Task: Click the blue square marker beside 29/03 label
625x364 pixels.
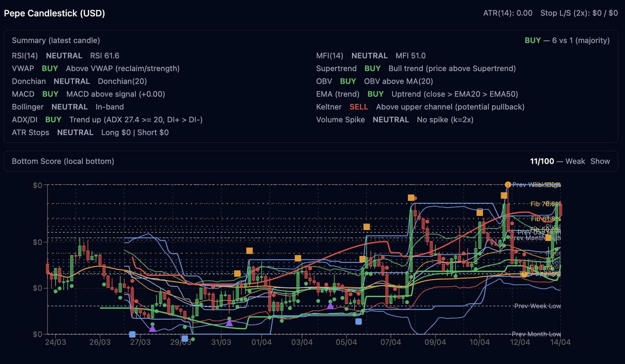Action: [185, 338]
